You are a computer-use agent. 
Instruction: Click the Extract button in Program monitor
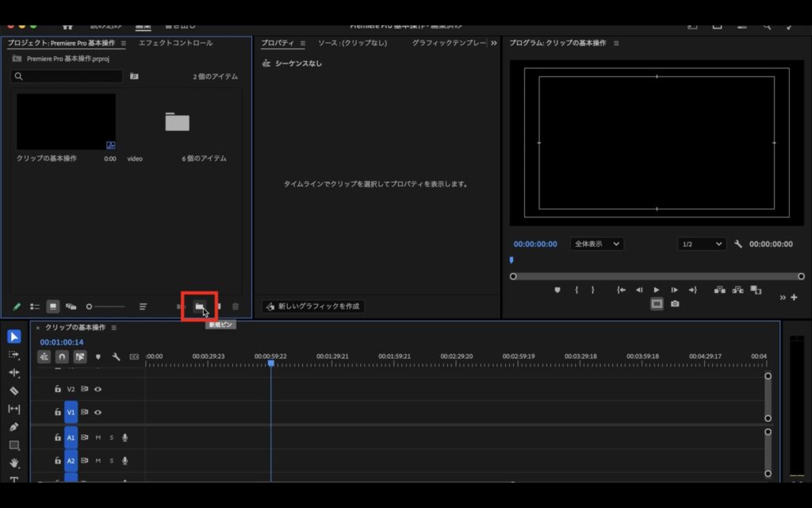coord(738,290)
